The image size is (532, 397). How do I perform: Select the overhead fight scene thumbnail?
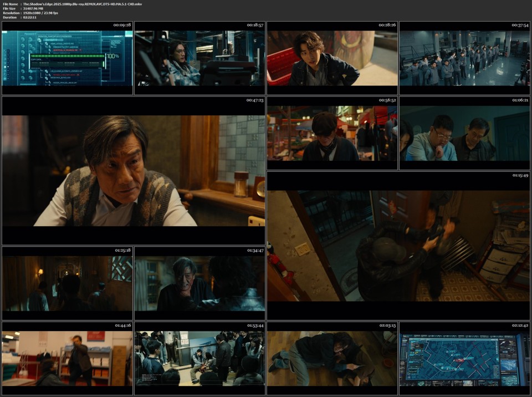(399, 244)
